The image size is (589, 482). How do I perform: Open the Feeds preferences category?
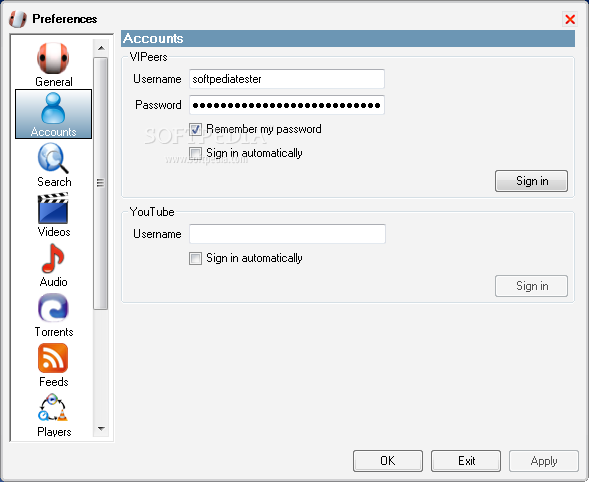click(53, 365)
